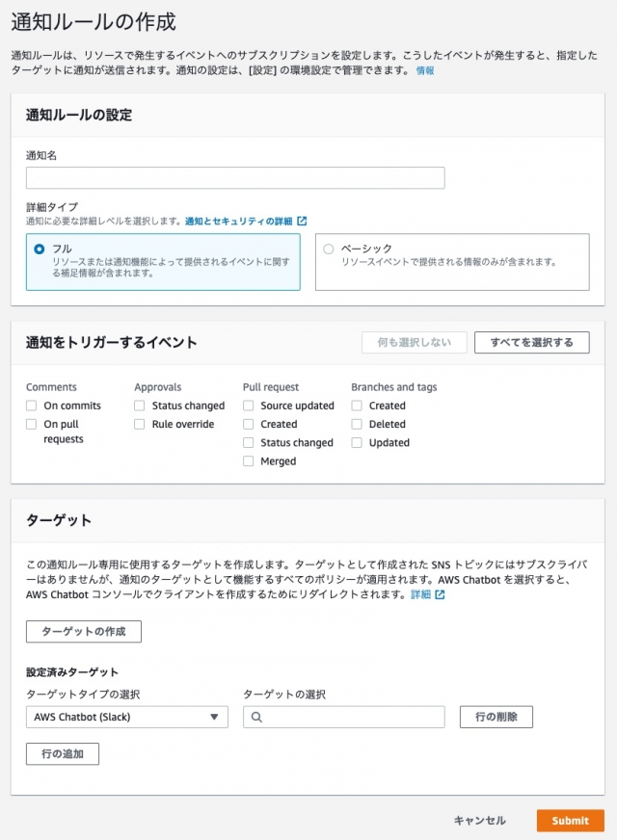Check the Rule override option
617x840 pixels.
click(139, 424)
